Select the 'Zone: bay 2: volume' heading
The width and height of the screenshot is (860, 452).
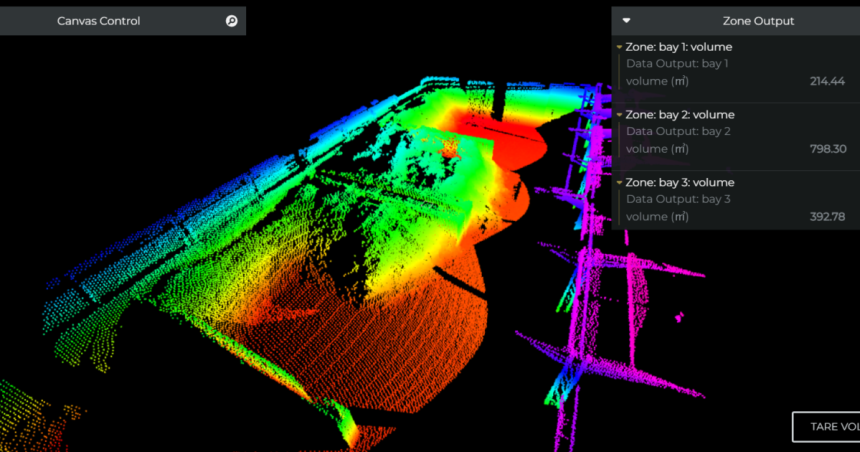coord(680,115)
